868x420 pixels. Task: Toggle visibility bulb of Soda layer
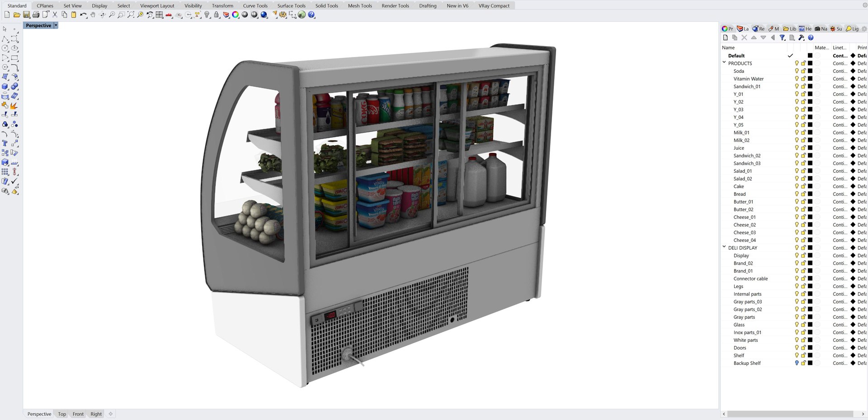tap(797, 71)
